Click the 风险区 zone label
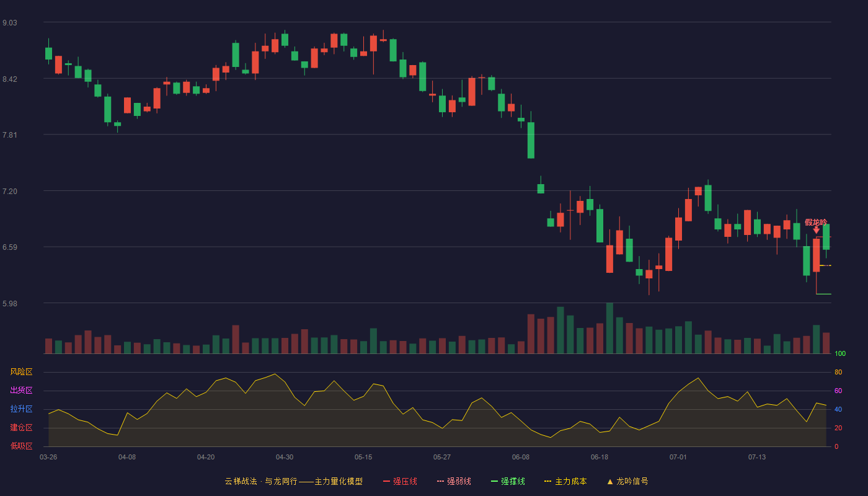 coord(21,372)
